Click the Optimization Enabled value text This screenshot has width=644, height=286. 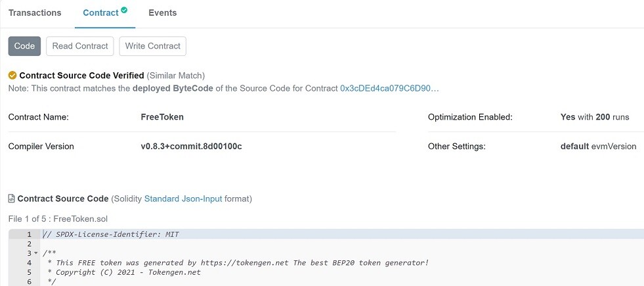pos(595,117)
